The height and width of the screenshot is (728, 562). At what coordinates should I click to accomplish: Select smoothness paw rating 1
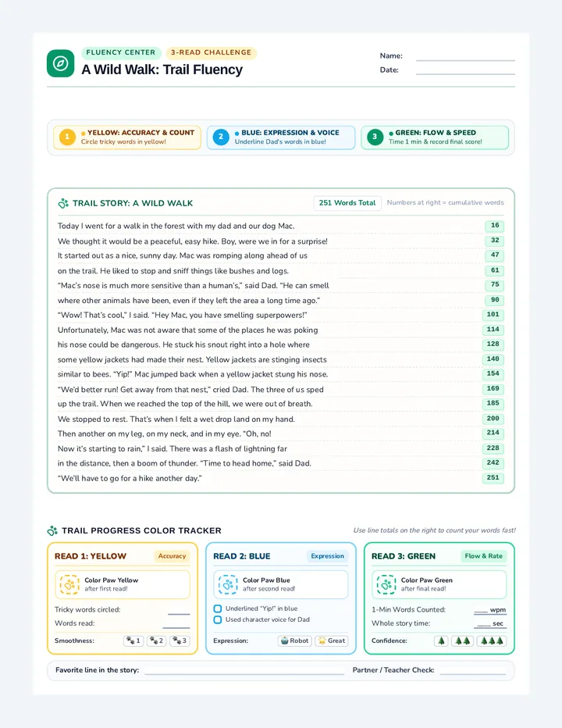pyautogui.click(x=133, y=641)
